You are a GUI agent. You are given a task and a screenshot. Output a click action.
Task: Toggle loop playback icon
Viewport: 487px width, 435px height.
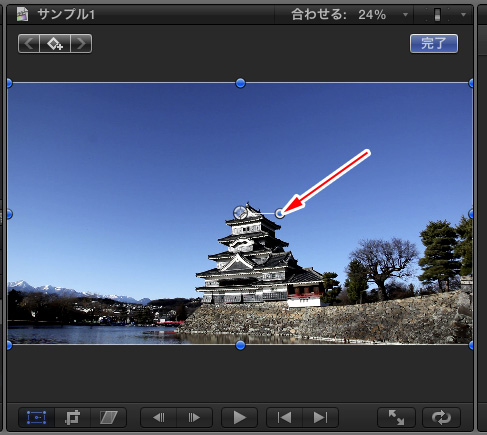(441, 417)
